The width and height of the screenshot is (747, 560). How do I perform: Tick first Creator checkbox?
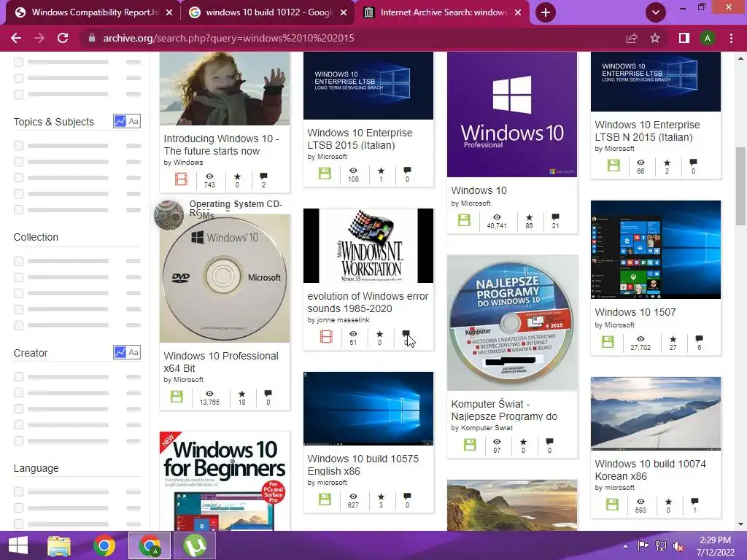(18, 377)
